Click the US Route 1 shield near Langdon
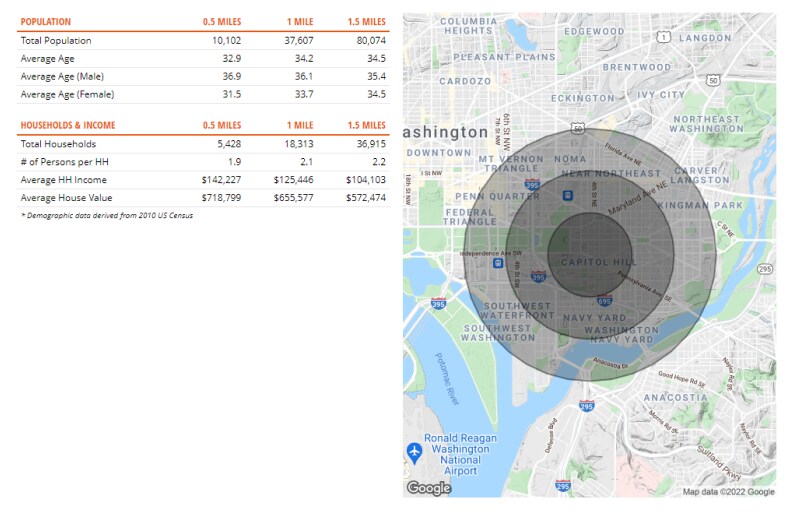 point(664,37)
